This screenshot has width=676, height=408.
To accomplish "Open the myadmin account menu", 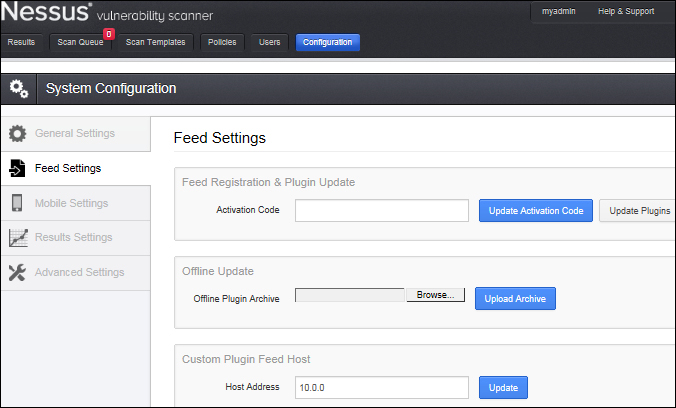I will click(558, 11).
